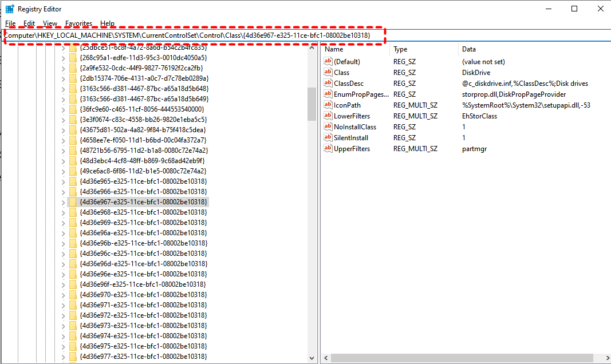The height and width of the screenshot is (364, 611).
Task: Open the Favorites menu
Action: click(x=78, y=23)
